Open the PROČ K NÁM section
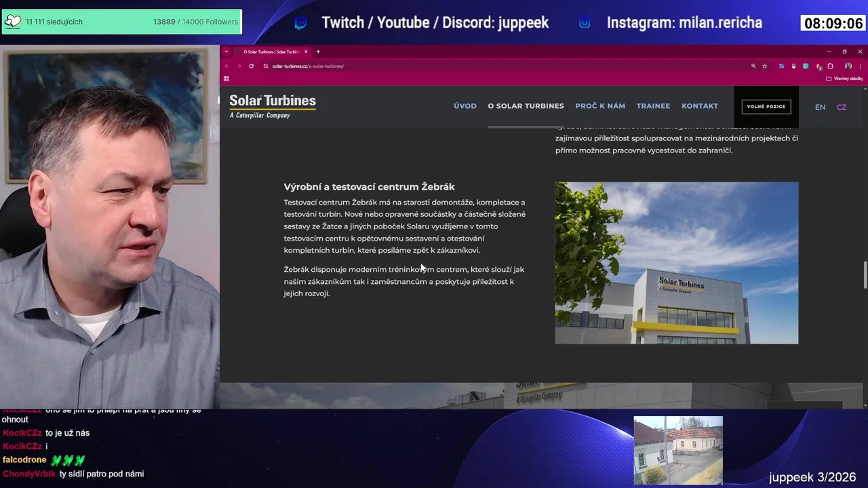 (x=600, y=106)
